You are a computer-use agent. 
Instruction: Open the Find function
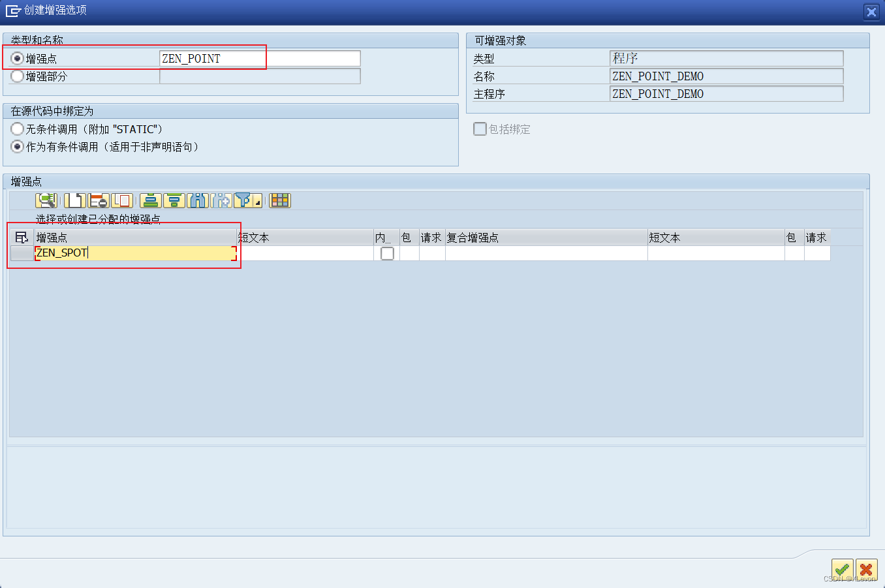[x=198, y=200]
